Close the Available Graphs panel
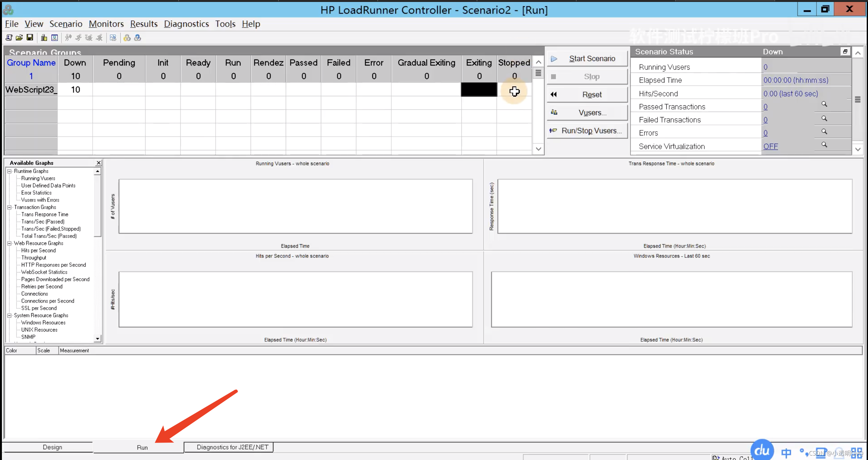Viewport: 868px width, 460px height. tap(99, 163)
